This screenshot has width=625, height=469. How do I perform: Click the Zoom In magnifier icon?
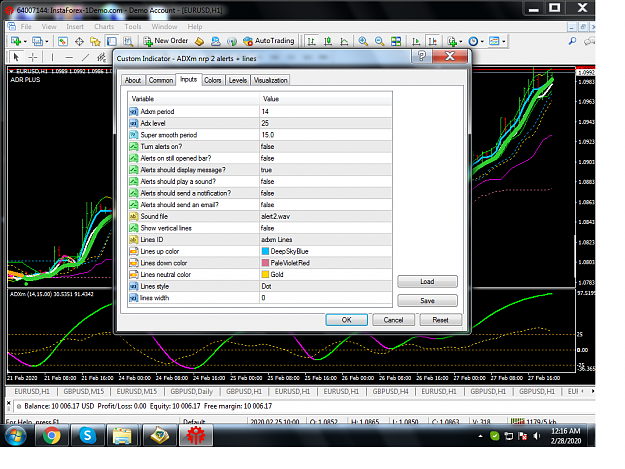click(363, 41)
